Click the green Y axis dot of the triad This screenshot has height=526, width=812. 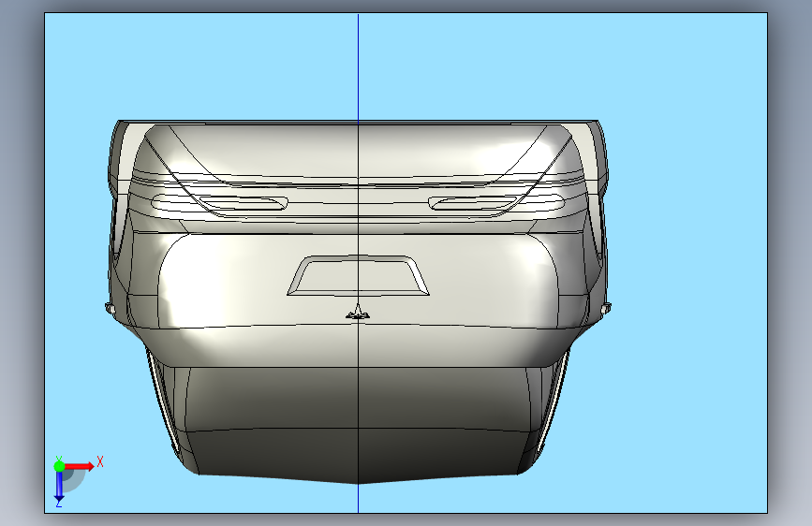(x=59, y=466)
